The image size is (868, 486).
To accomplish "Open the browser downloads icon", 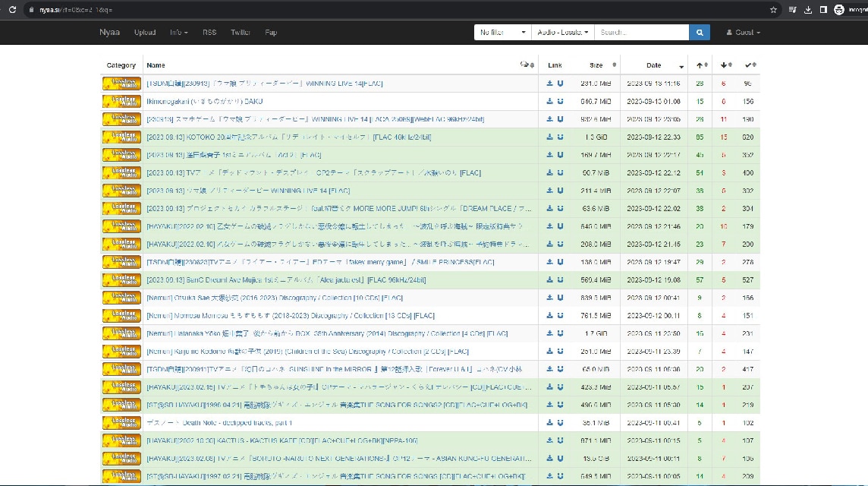I will click(x=807, y=10).
